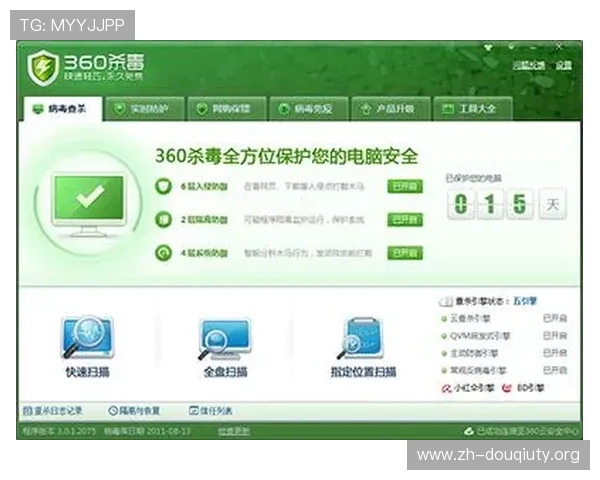Click the 系统防御 round icon
Screen dimensions: 600x480
[163, 253]
